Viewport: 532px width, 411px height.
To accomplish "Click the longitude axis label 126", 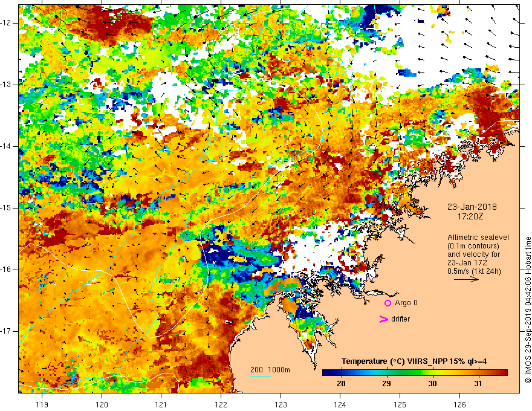I will coord(459,404).
